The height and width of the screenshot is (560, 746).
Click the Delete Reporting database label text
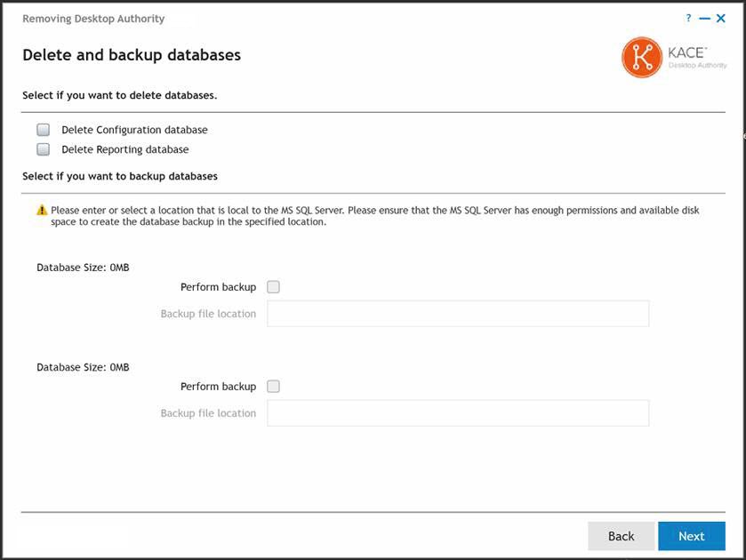(124, 149)
